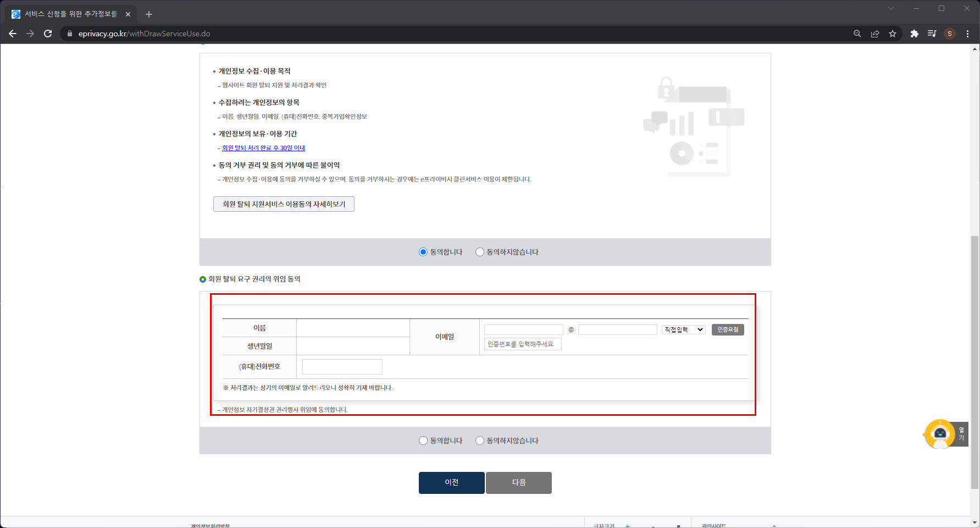Open the zoom magnifier icon in address bar
Viewport: 980px width, 528px height.
(x=857, y=34)
